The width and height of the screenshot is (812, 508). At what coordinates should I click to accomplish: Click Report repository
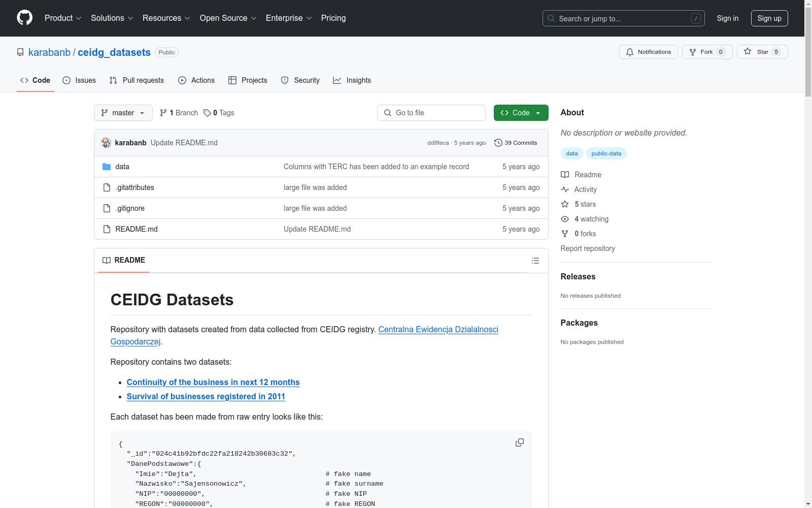click(588, 248)
